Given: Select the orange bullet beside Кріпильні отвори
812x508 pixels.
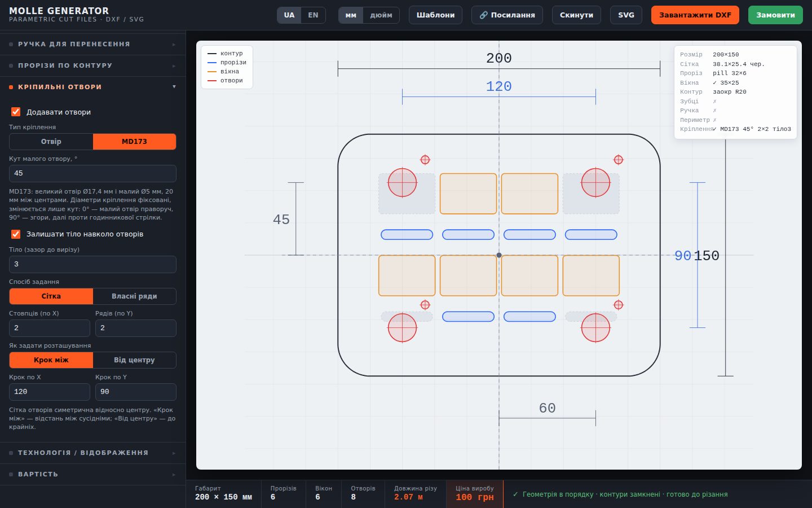Looking at the screenshot, I should [11, 87].
